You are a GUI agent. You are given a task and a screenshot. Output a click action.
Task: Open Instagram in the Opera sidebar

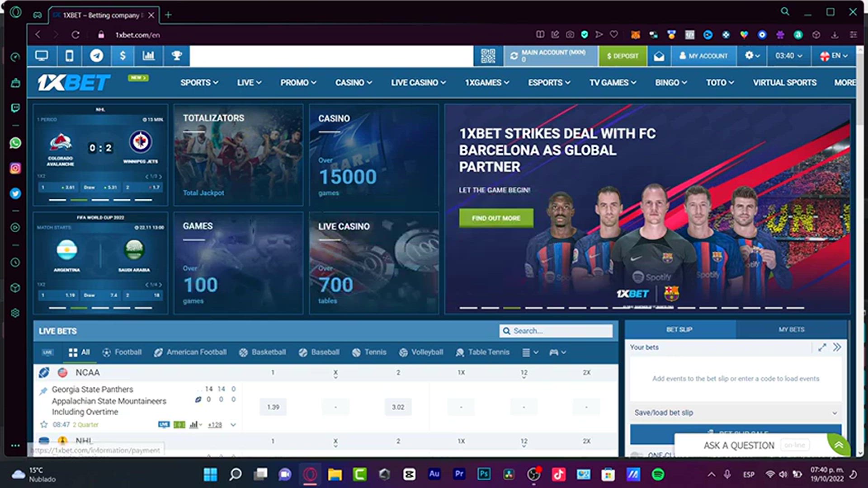point(15,168)
